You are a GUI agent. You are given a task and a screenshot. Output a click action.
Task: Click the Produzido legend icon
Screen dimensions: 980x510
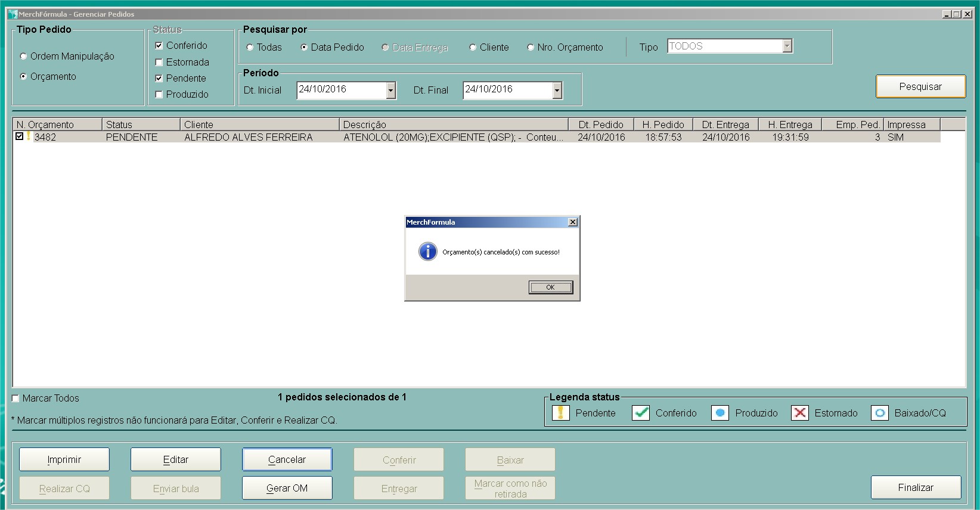pos(720,413)
